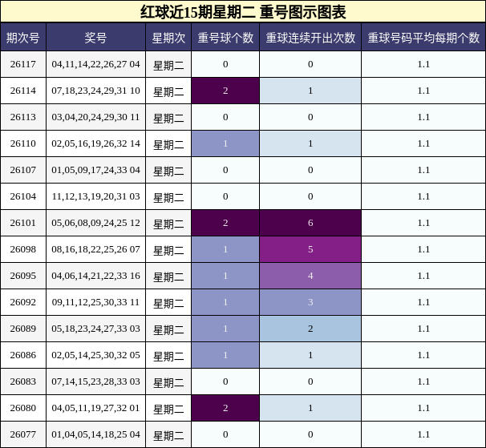Click the 重球号码平均每期个数 column header
Viewport: 486px width, 448px height.
point(423,38)
